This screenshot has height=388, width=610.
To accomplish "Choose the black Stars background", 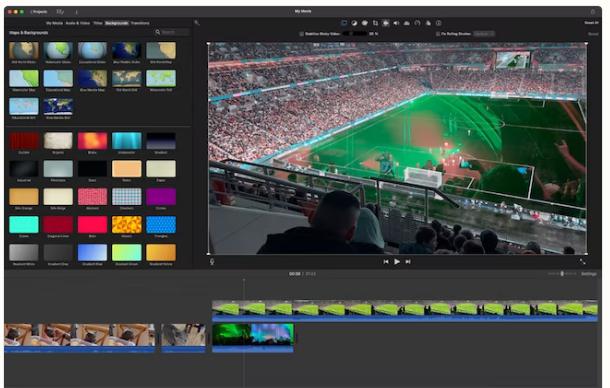I will tap(92, 169).
